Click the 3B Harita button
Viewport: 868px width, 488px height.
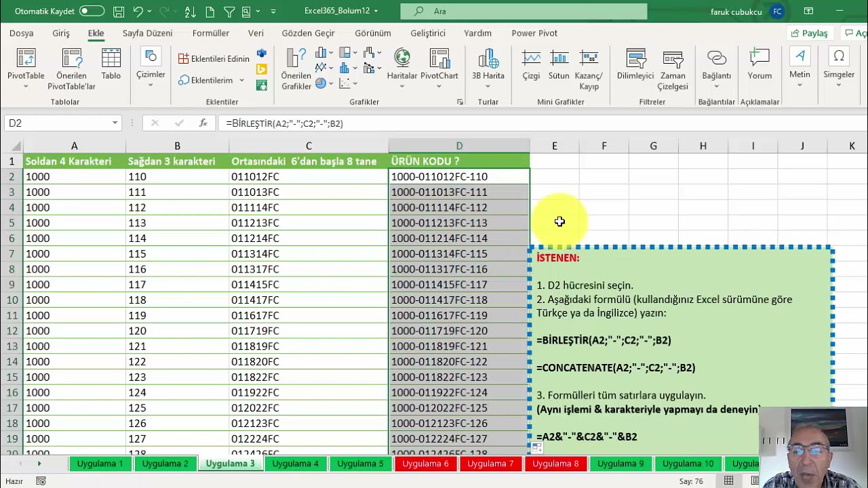tap(488, 68)
